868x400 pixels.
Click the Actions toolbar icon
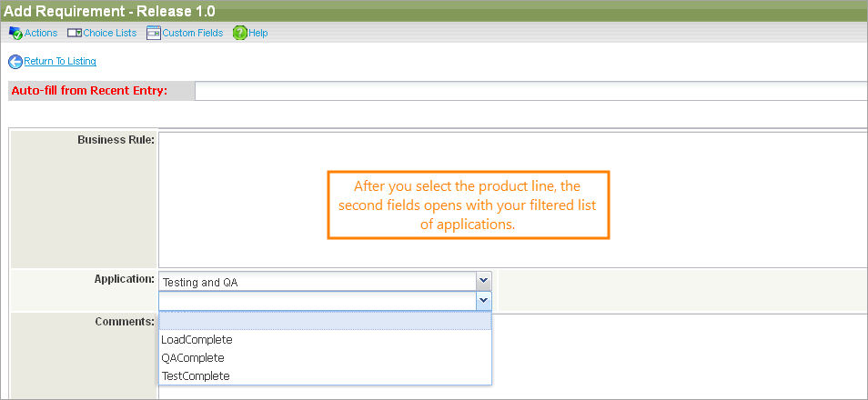(15, 33)
